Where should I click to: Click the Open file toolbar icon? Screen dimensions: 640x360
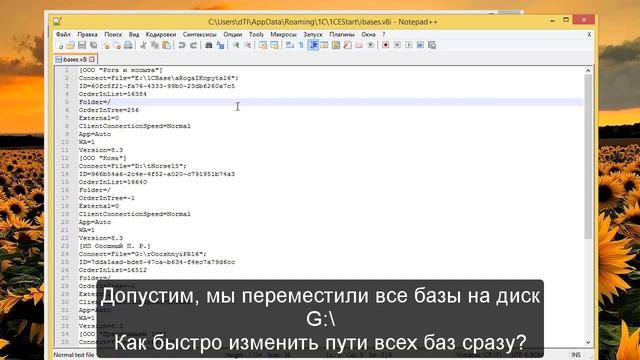pos(70,45)
